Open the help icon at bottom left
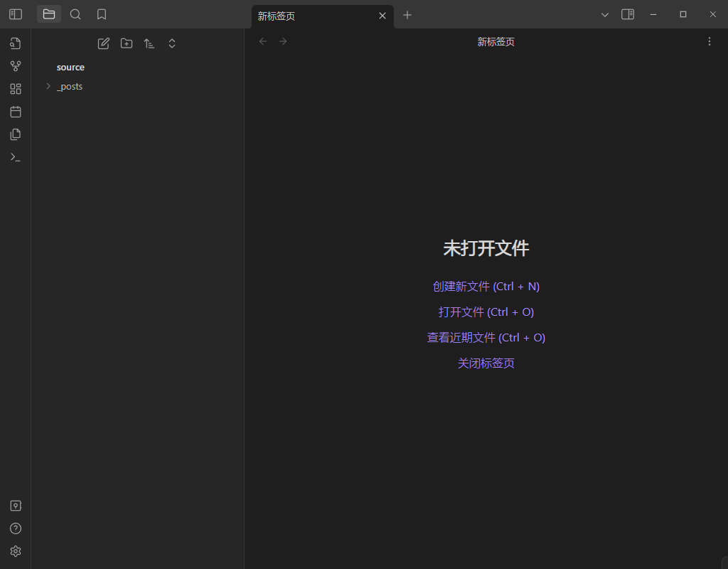The width and height of the screenshot is (728, 569). tap(16, 528)
